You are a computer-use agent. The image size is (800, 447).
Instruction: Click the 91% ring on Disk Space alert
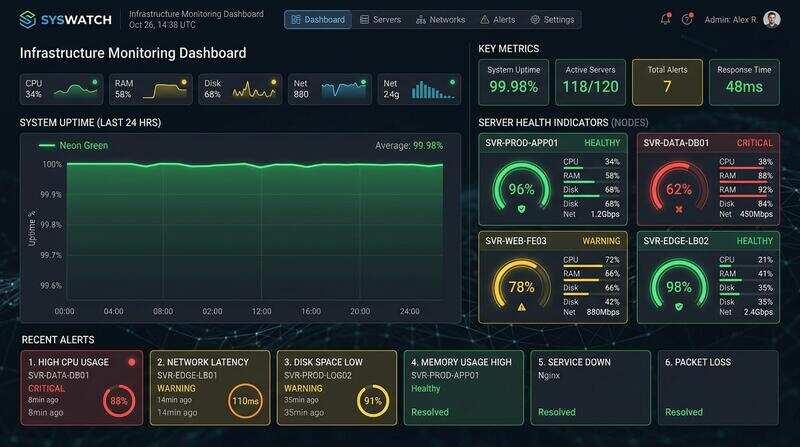coord(372,401)
